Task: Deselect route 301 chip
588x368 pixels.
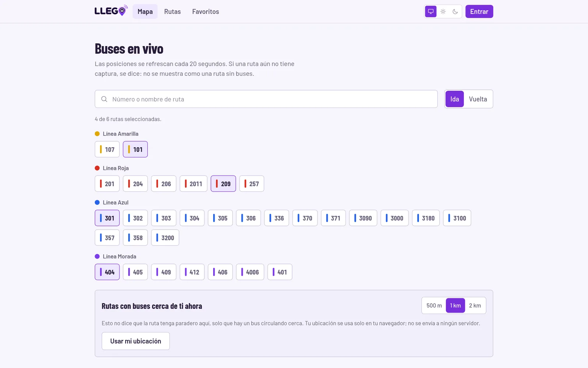Action: click(x=107, y=218)
